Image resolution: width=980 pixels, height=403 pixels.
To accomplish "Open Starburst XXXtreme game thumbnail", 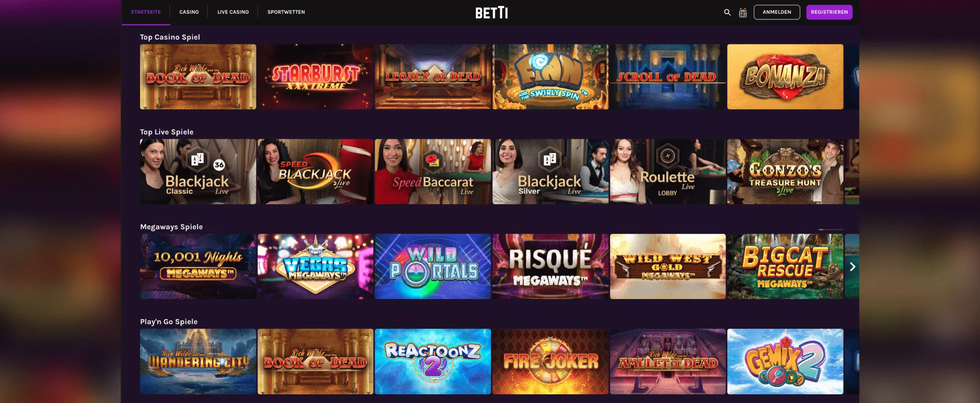I will coord(316,76).
